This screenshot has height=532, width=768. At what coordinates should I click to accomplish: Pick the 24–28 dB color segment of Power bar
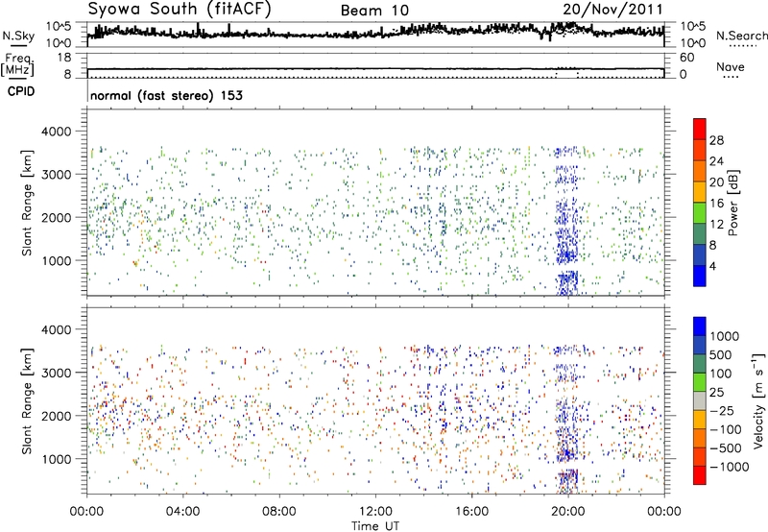pos(700,150)
